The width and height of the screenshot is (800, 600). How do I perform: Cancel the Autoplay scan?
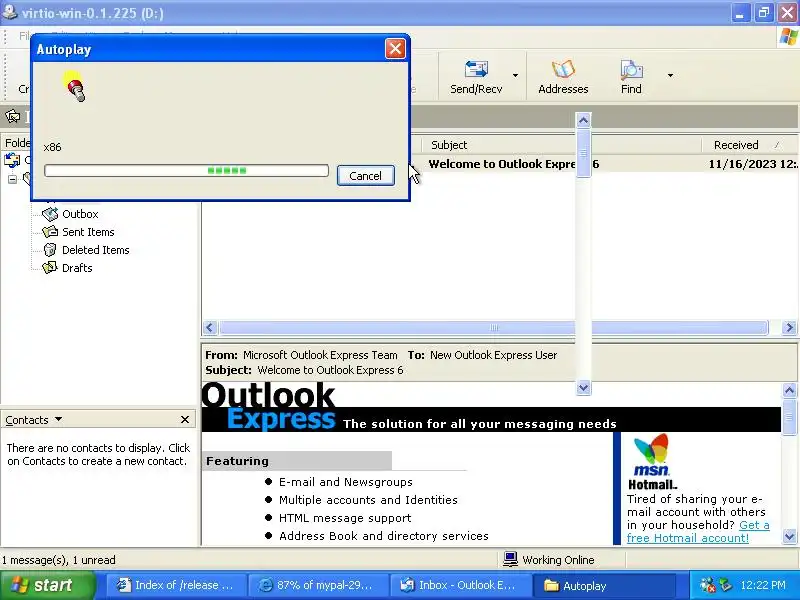tap(366, 176)
